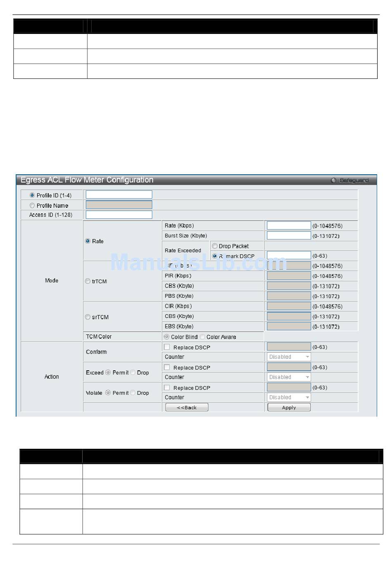392x569 pixels.
Task: Focus the Remark DSCP value field
Action: click(289, 256)
